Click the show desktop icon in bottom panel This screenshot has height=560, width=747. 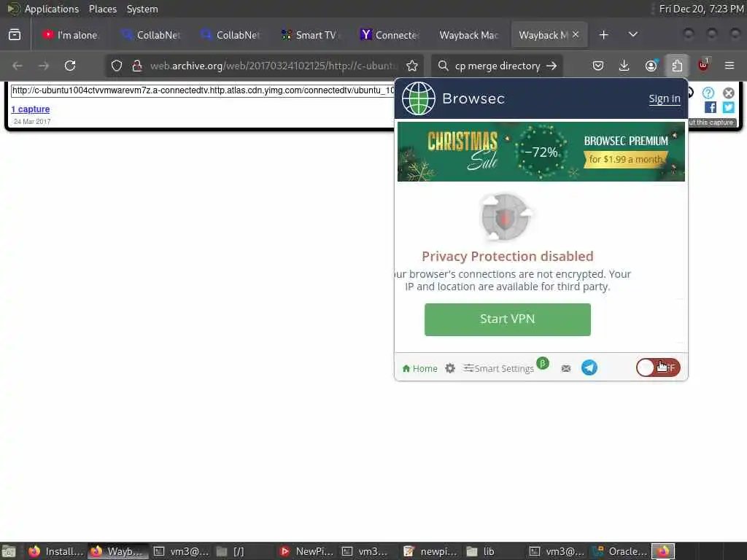click(9, 551)
